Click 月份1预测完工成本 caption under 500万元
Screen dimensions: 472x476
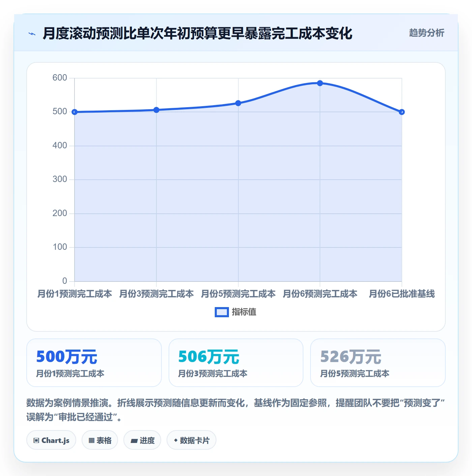pyautogui.click(x=70, y=374)
